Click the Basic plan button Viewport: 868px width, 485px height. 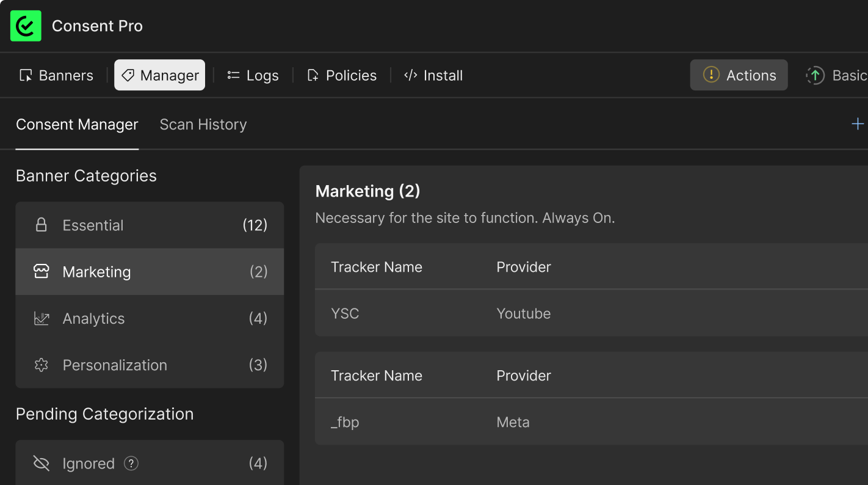click(836, 75)
